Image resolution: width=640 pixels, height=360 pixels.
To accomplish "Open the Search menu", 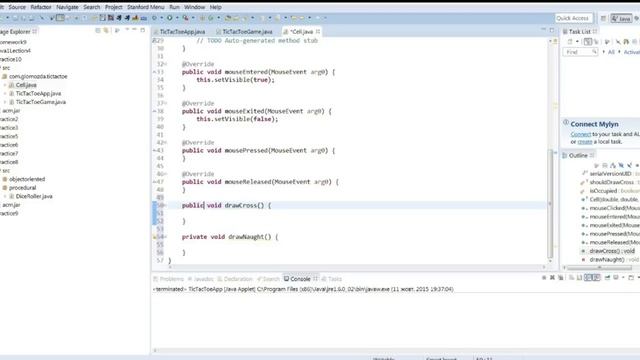I will click(91, 7).
